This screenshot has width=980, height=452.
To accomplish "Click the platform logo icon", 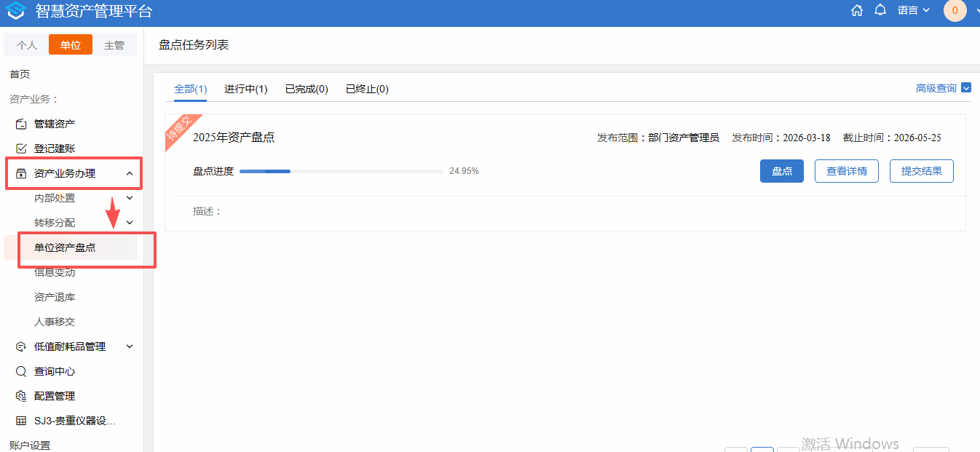I will coord(16,11).
